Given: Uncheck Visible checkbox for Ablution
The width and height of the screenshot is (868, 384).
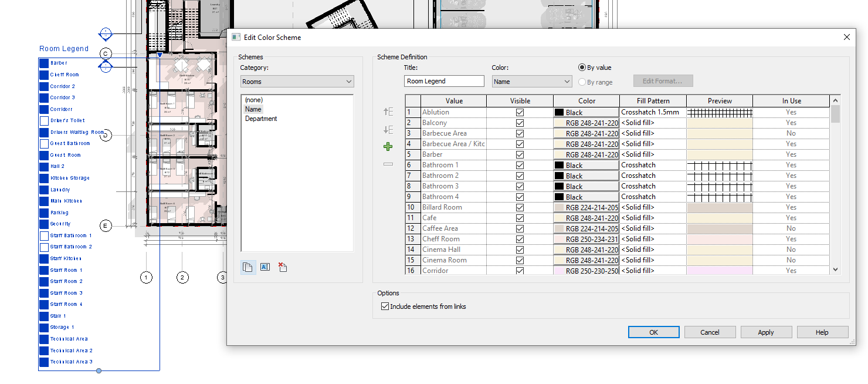Looking at the screenshot, I should point(520,112).
